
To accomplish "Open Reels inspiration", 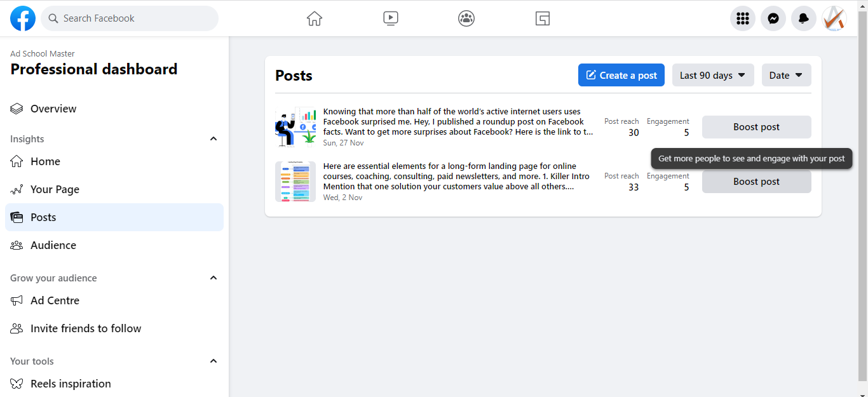I will click(x=114, y=384).
